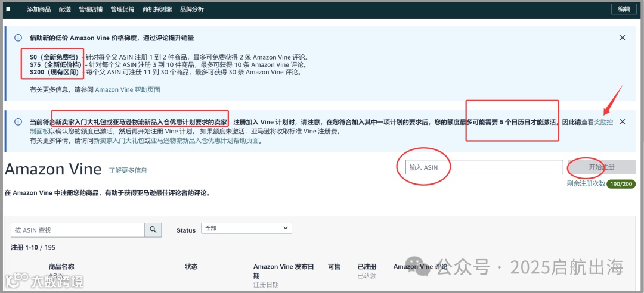Screen dimensions: 644x293
Task: Open the Status 全部 dropdown
Action: point(246,229)
